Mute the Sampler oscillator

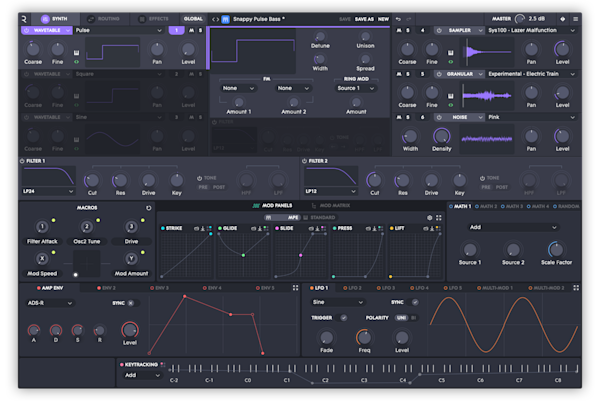(398, 31)
